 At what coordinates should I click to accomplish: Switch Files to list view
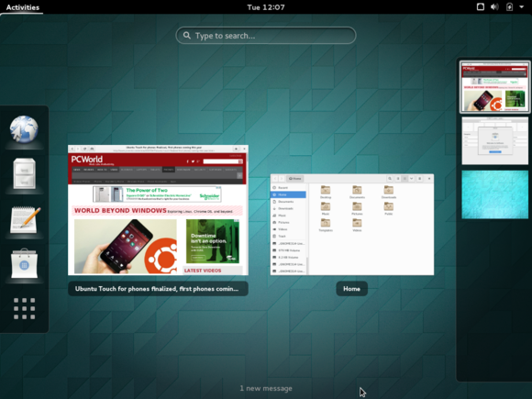(398, 179)
